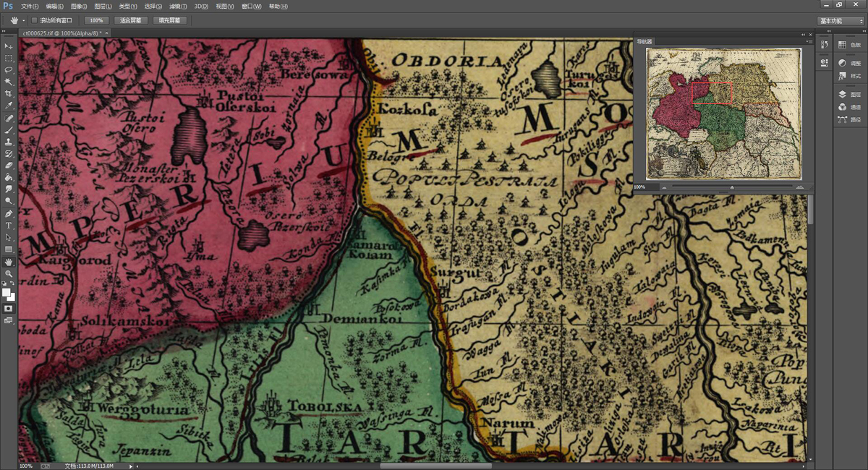868x470 pixels.
Task: Select the Zoom tool
Action: click(9, 274)
